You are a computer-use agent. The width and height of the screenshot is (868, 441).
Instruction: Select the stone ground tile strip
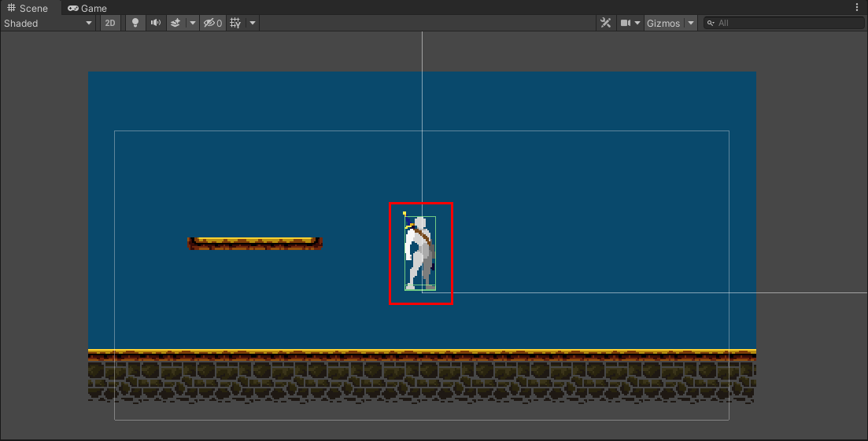pyautogui.click(x=422, y=376)
